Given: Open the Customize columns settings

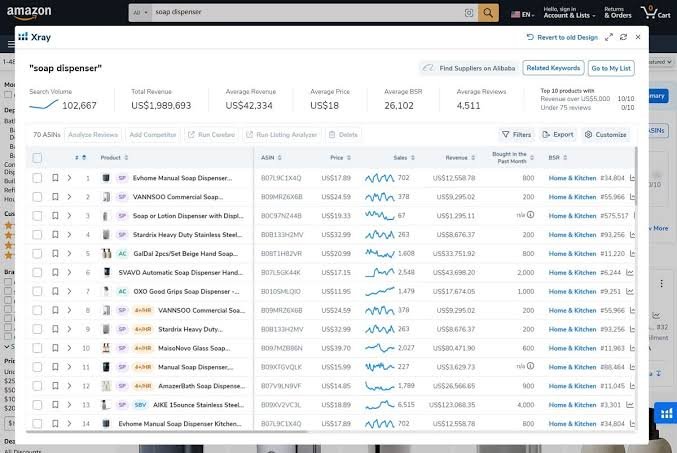Looking at the screenshot, I should coord(605,135).
